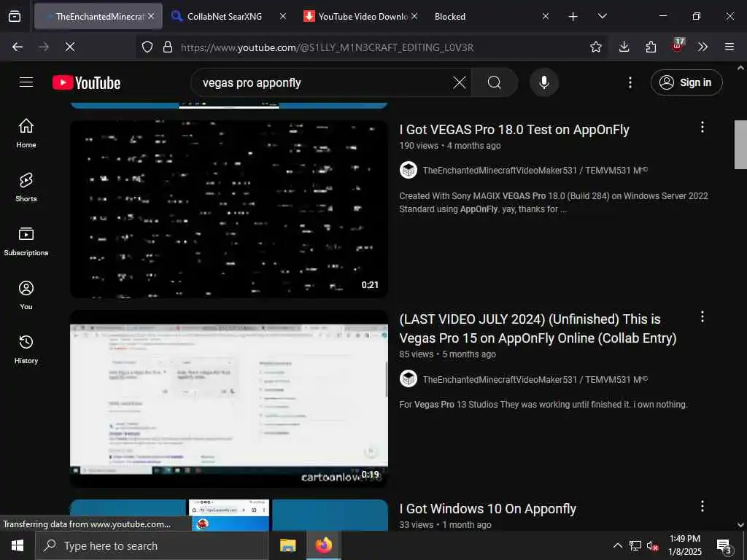Open channel name under VEGAS Pro 18.0 video

point(535,170)
